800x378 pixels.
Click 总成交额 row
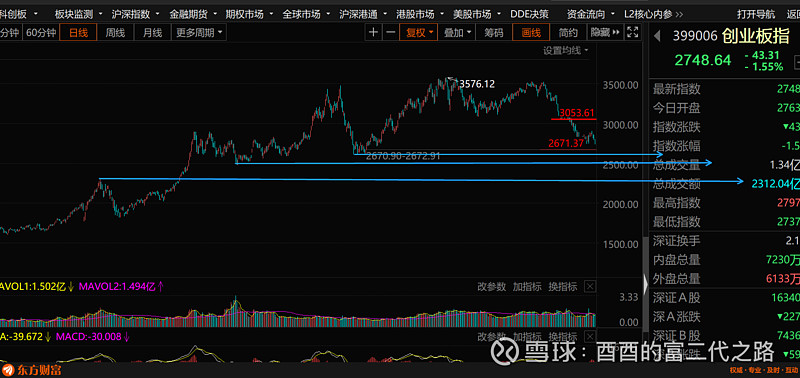[x=726, y=184]
